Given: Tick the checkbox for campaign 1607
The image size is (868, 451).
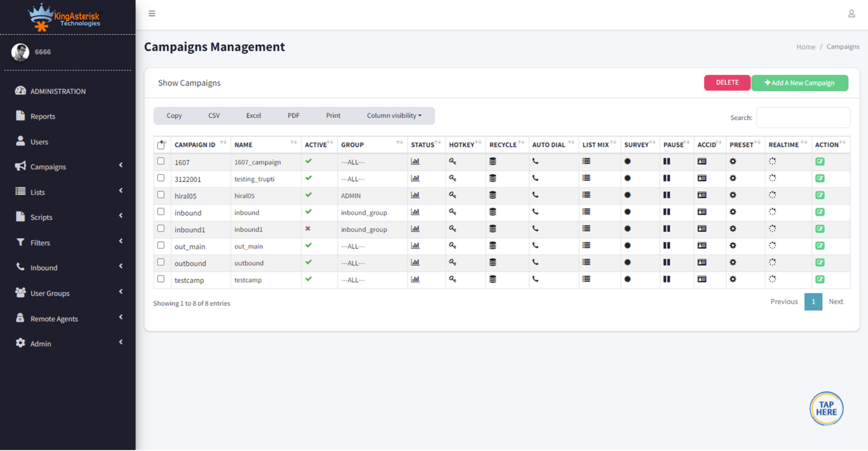Looking at the screenshot, I should tap(161, 161).
